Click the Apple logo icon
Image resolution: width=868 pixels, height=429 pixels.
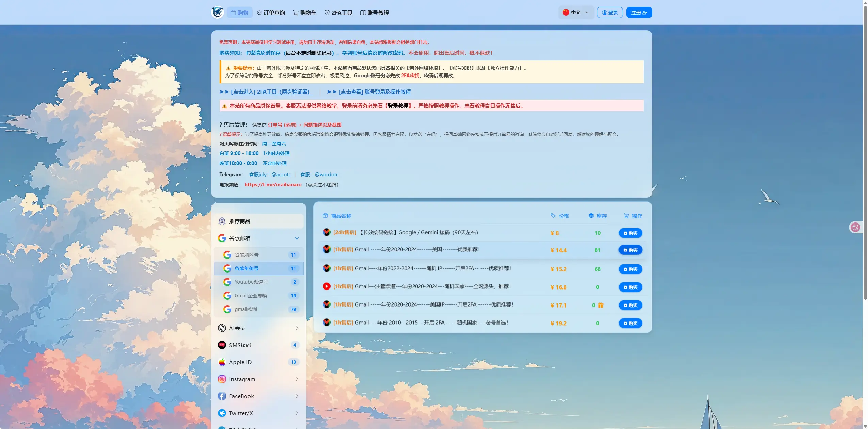pos(222,362)
